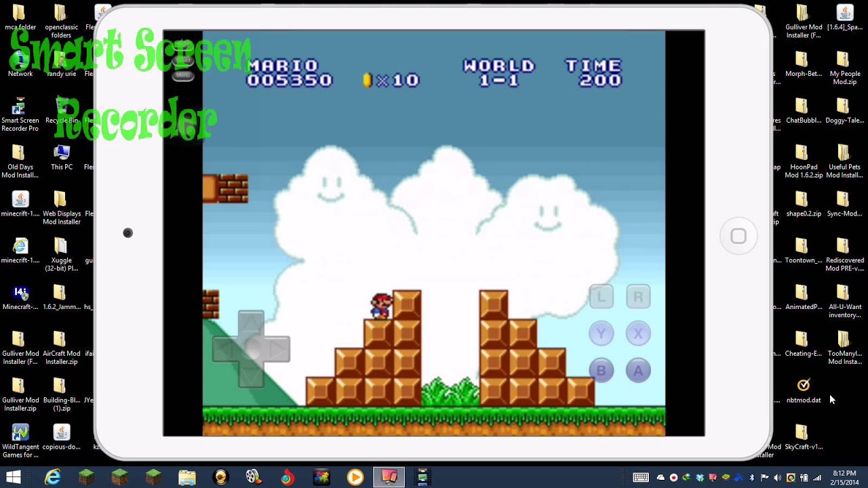Select the copious-do desktop Java file
Screen dimensions: 868x488
coord(61,438)
